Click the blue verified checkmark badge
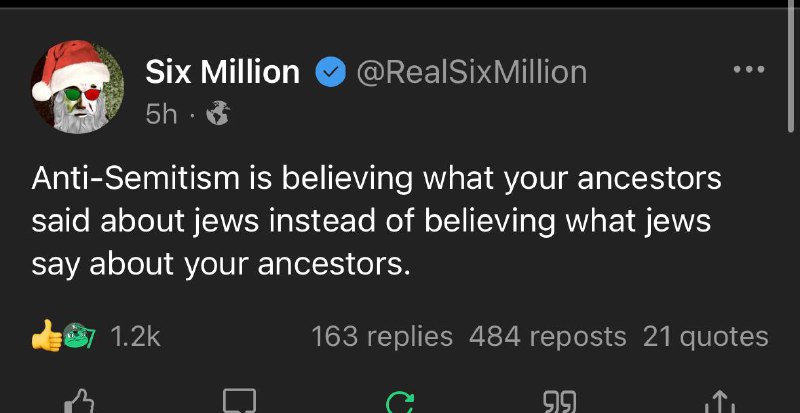The width and height of the screenshot is (800, 413). (x=331, y=72)
